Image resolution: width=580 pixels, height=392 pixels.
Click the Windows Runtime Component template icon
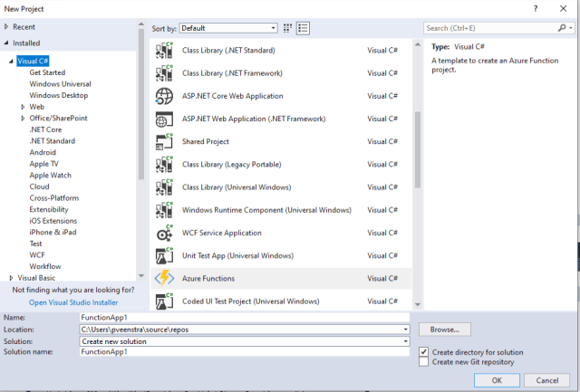point(164,210)
